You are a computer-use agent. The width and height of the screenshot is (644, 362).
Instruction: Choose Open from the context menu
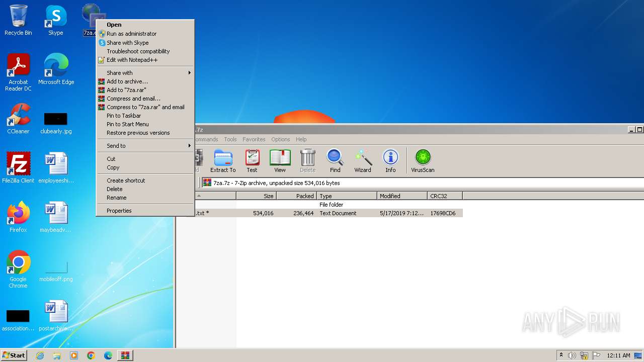(x=145, y=25)
